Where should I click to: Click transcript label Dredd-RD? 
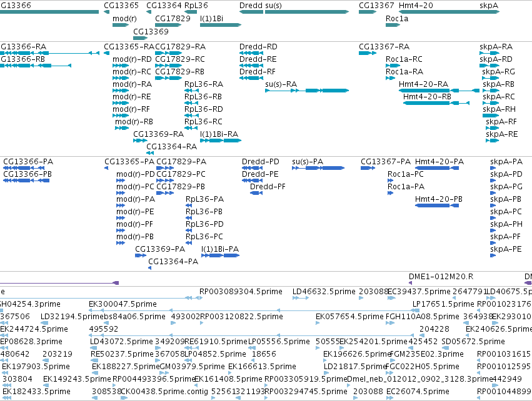(x=258, y=46)
